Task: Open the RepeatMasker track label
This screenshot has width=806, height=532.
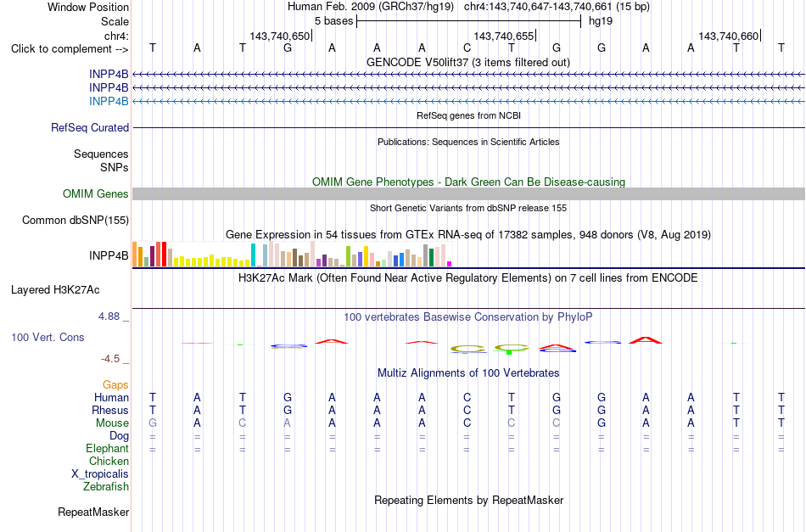Action: pos(93,512)
